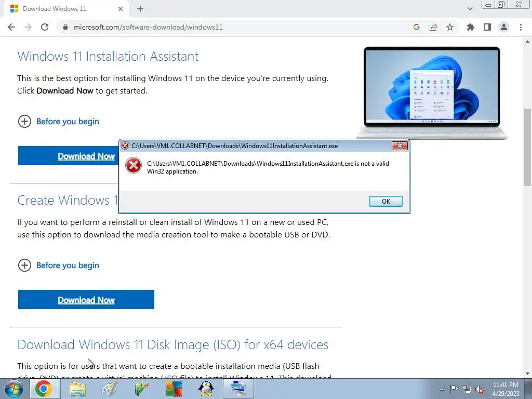The height and width of the screenshot is (399, 532).
Task: Expand Before you begin under Create Windows media
Action: click(x=58, y=265)
